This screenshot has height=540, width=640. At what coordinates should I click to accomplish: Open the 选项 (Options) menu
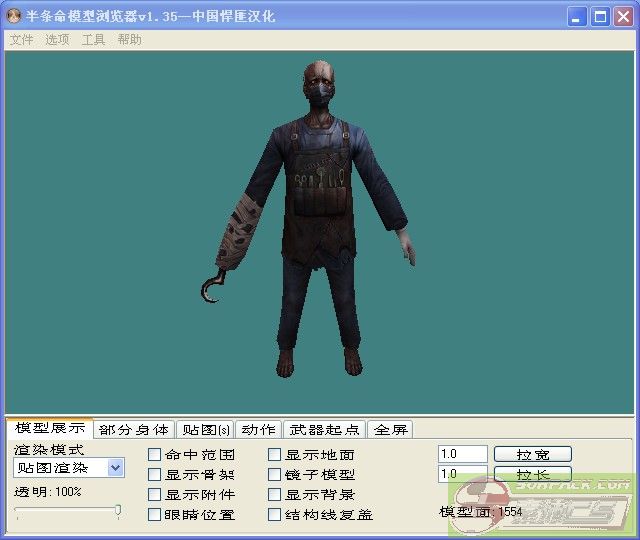pyautogui.click(x=57, y=40)
